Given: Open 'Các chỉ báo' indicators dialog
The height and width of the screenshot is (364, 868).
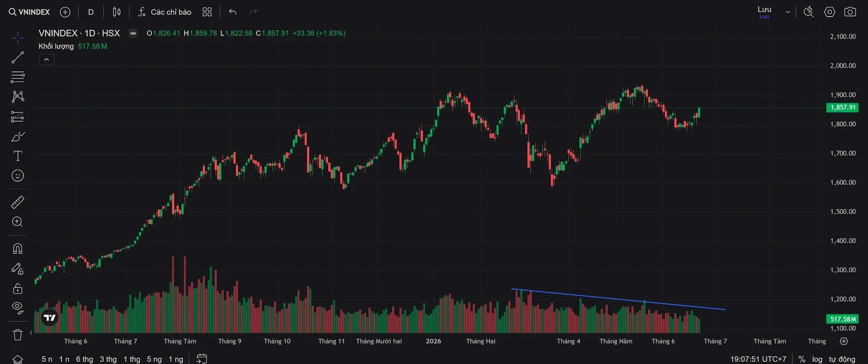Looking at the screenshot, I should pyautogui.click(x=164, y=12).
